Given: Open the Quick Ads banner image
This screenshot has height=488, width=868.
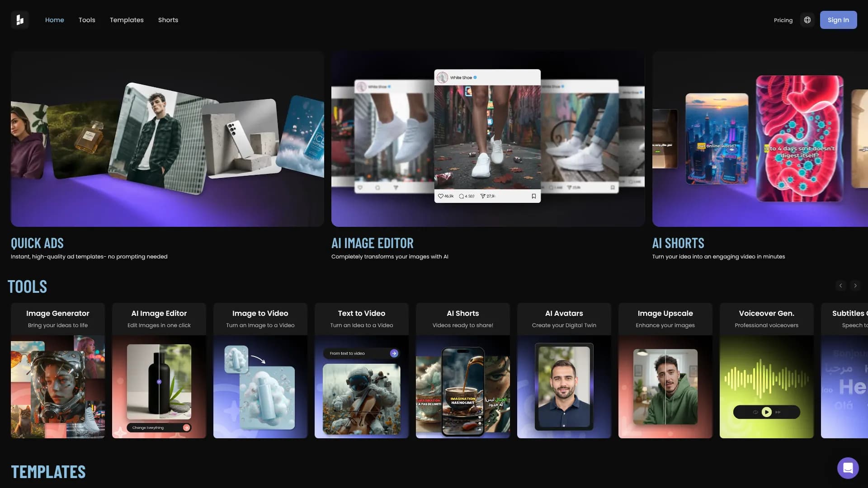Looking at the screenshot, I should click(167, 139).
